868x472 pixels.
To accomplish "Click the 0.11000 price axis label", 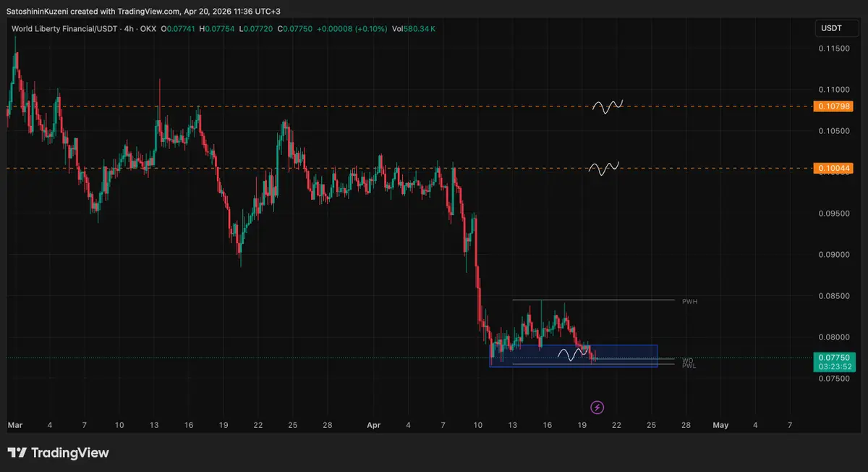I will point(833,90).
